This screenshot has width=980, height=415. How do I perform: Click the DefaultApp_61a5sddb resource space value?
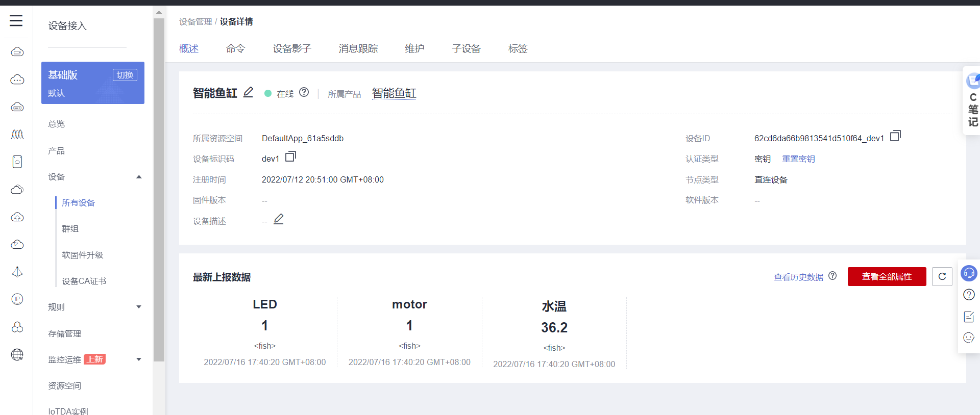point(303,139)
